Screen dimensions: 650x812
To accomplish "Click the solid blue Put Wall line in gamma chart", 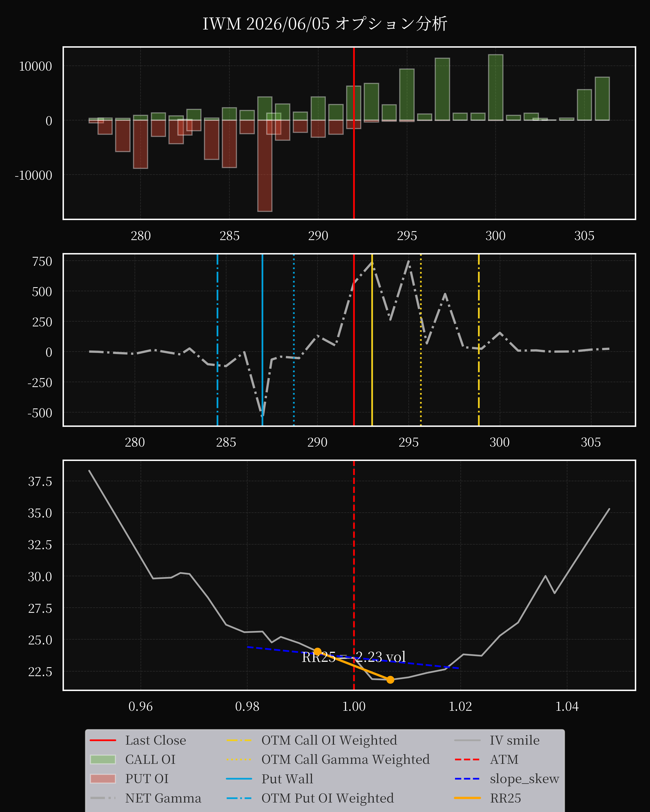I will (262, 340).
